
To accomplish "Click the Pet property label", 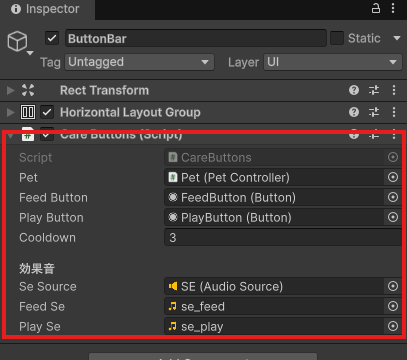I will coord(28,178).
